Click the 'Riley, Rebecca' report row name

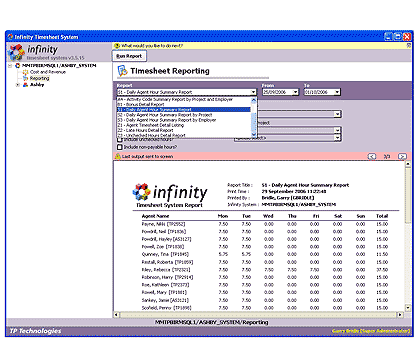pyautogui.click(x=166, y=270)
